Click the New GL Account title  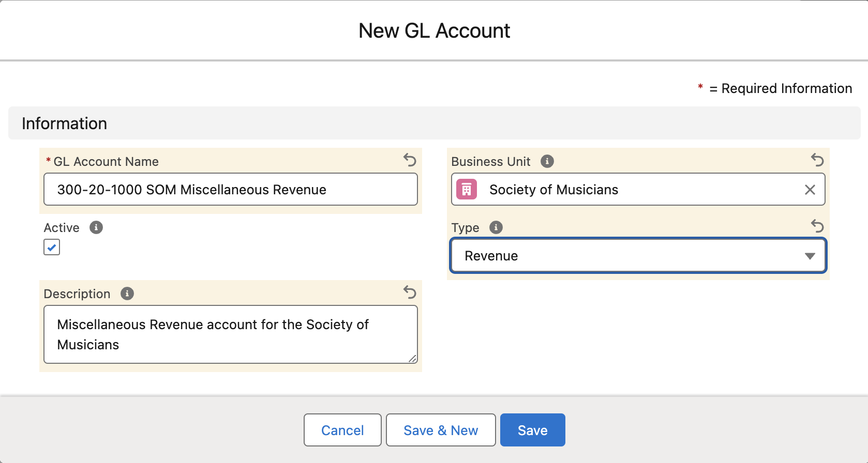coord(435,31)
